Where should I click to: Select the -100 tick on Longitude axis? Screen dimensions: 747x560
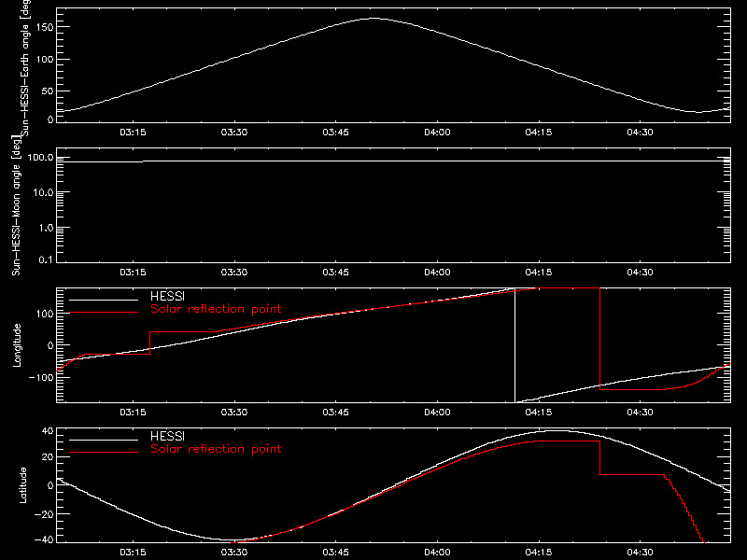coord(41,377)
